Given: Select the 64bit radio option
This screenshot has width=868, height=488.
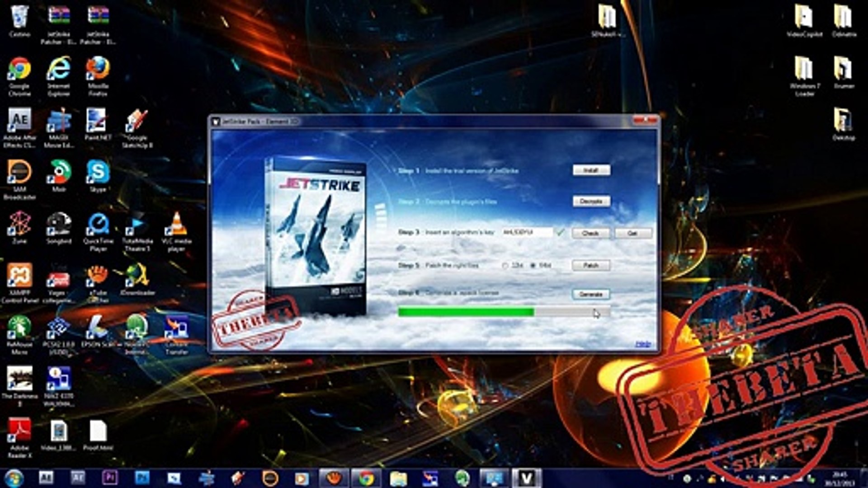Looking at the screenshot, I should coord(533,266).
